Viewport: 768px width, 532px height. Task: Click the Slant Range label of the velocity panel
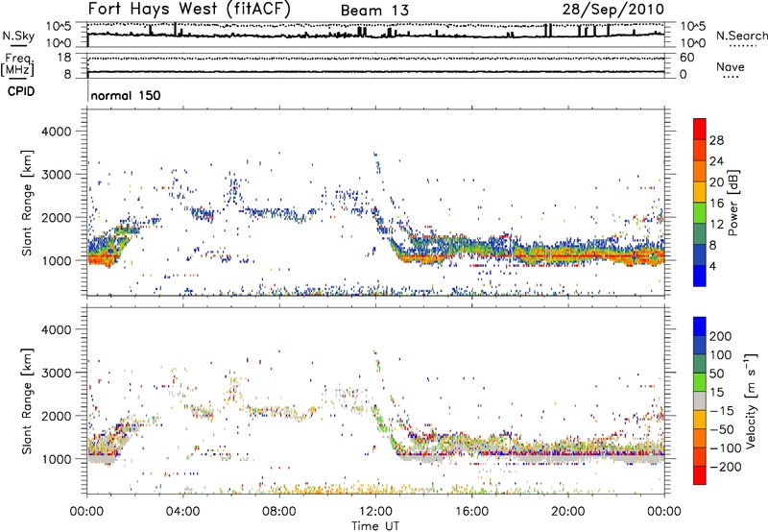(x=27, y=401)
